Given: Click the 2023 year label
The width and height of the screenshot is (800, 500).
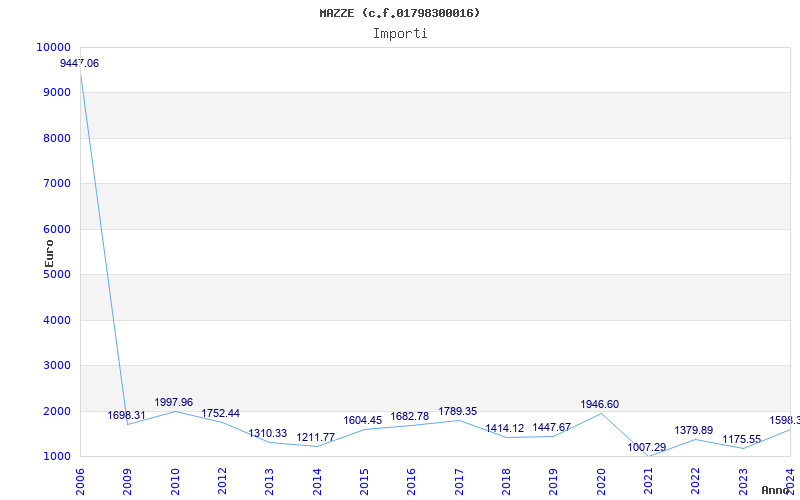Looking at the screenshot, I should pos(743,481).
